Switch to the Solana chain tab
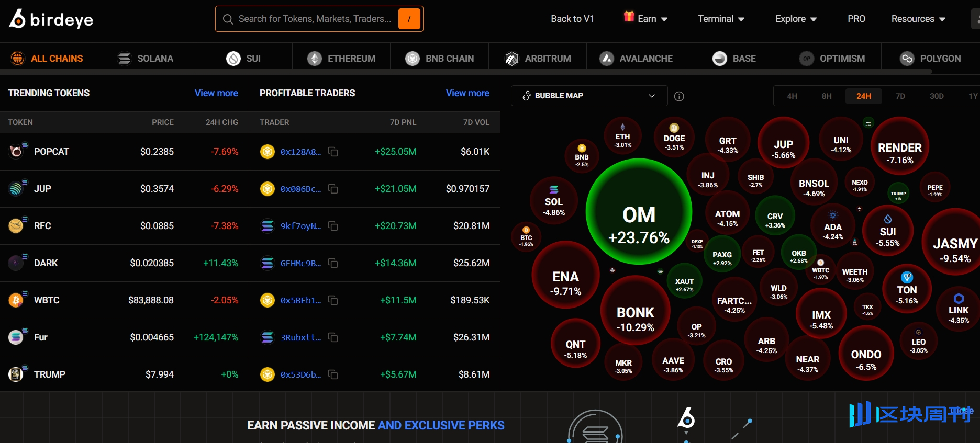The height and width of the screenshot is (443, 980). (145, 59)
